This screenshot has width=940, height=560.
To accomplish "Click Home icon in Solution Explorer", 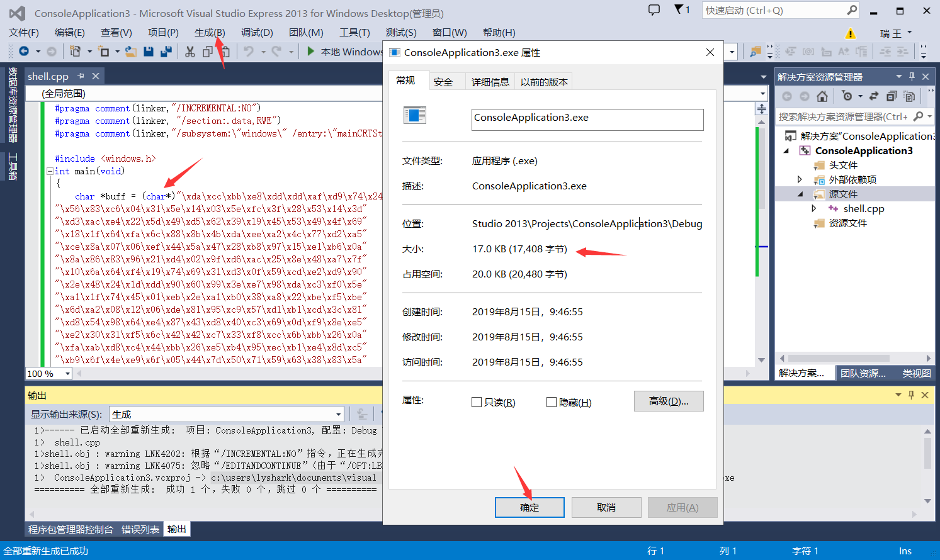I will 822,96.
